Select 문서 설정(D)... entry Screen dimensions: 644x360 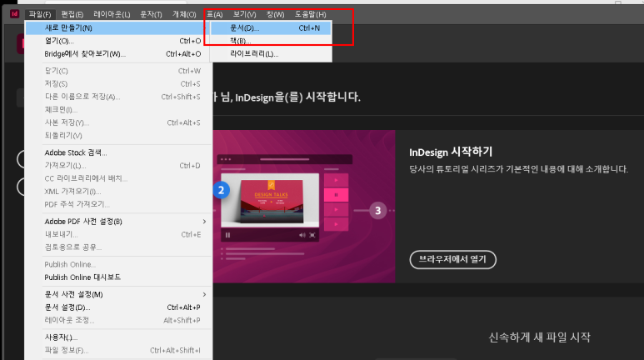[x=118, y=307]
